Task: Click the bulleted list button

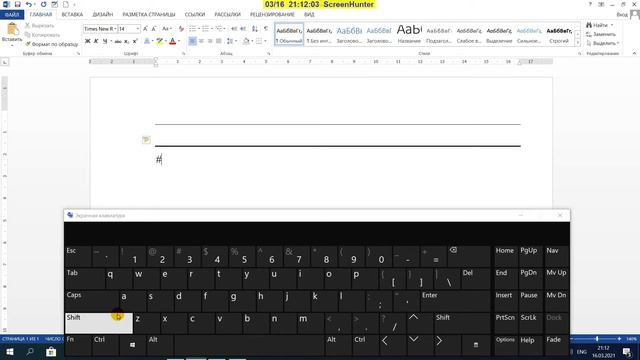Action: pyautogui.click(x=193, y=29)
